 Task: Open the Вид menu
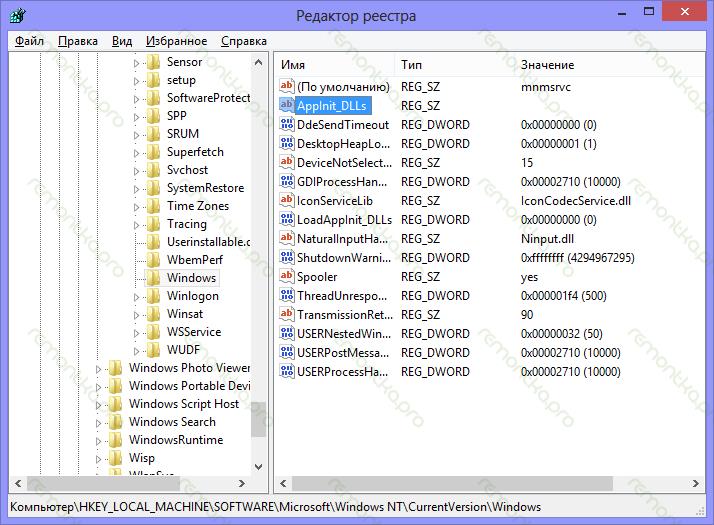122,41
